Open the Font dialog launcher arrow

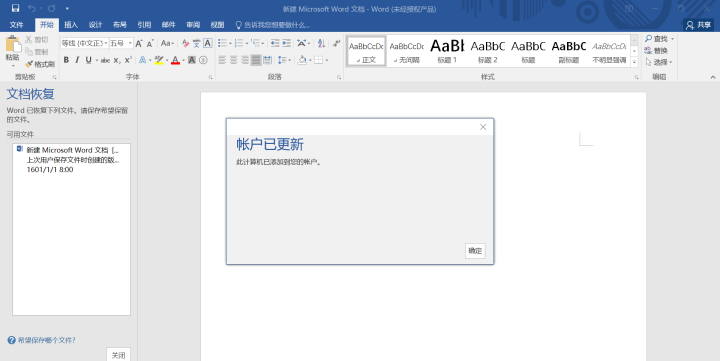point(210,77)
